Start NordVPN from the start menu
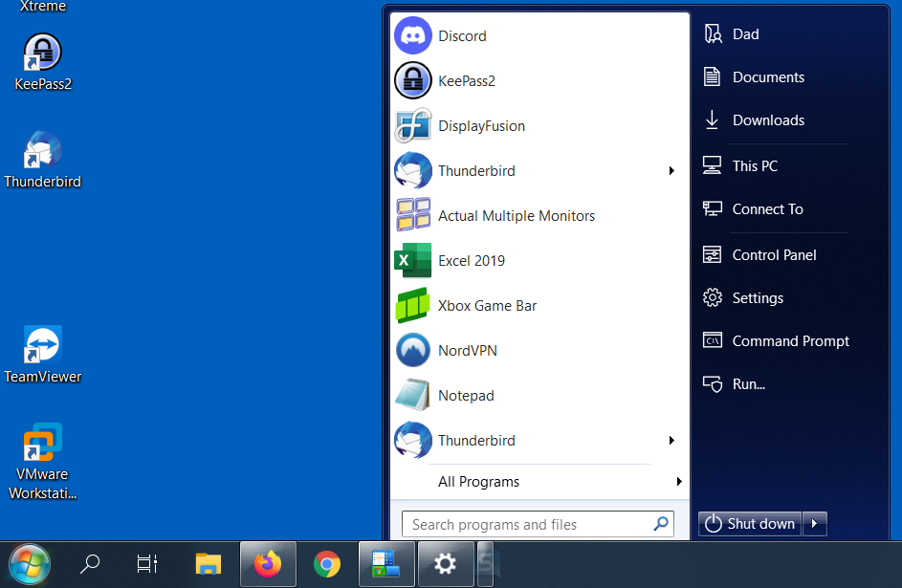902x588 pixels. (x=539, y=350)
